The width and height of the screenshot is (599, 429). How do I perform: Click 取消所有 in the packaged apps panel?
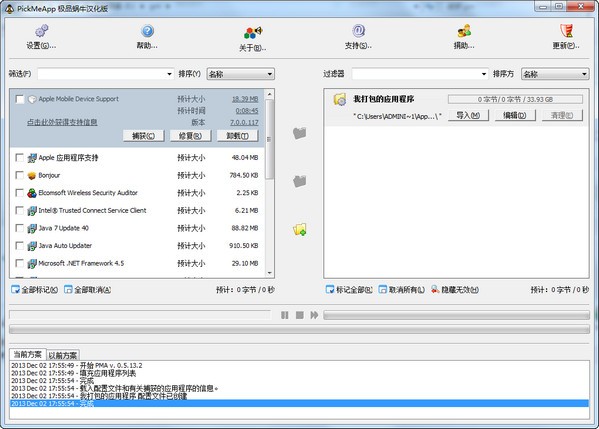click(x=401, y=290)
